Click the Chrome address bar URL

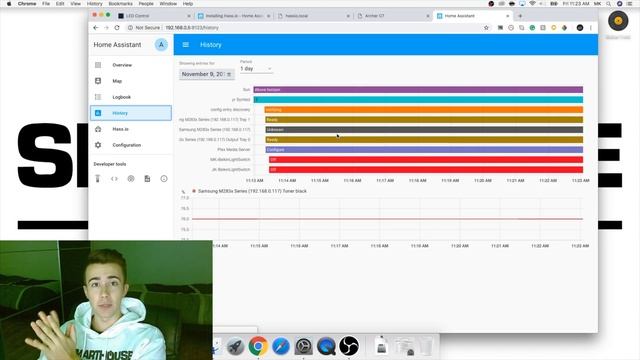(192, 28)
